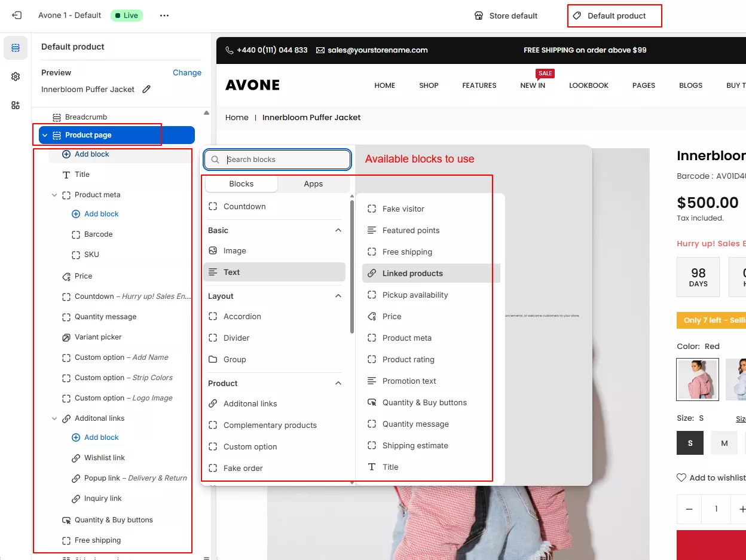Choose the Red color jacket swatch
Screen dimensions: 746x560
[x=697, y=380]
